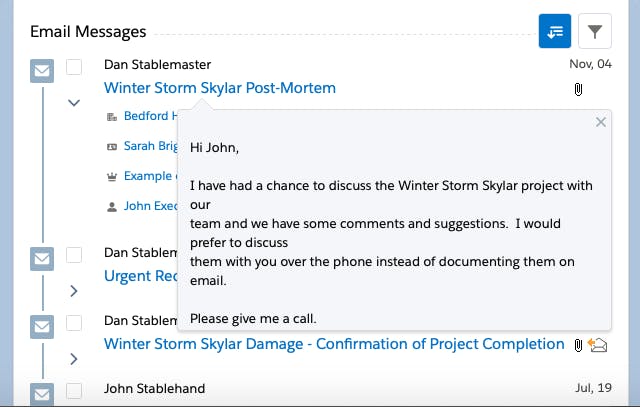Click the paperclip on Confirmation of Project Completion

(x=578, y=345)
